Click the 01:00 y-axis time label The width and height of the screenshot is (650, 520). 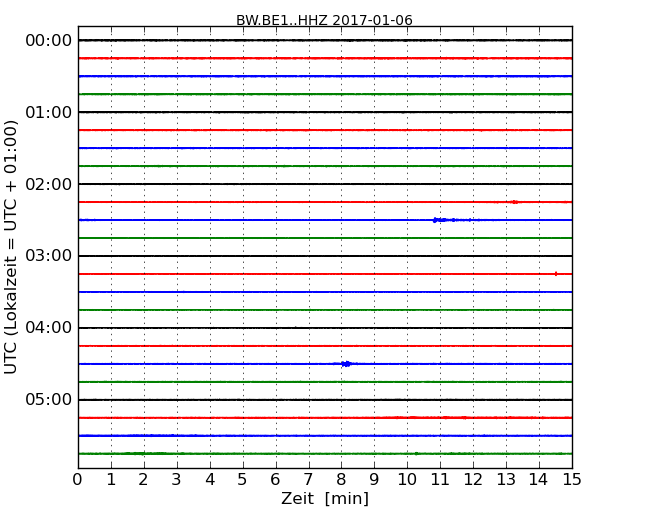coord(49,112)
